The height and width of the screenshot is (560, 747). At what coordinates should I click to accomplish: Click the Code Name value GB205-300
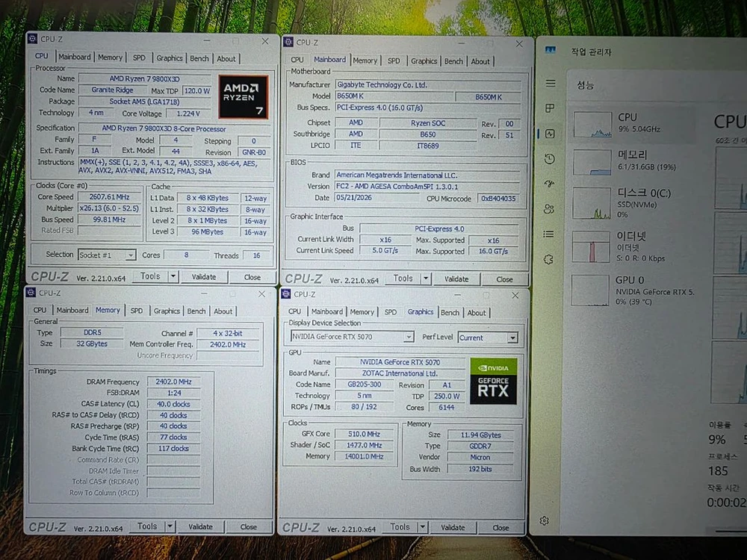(x=365, y=385)
